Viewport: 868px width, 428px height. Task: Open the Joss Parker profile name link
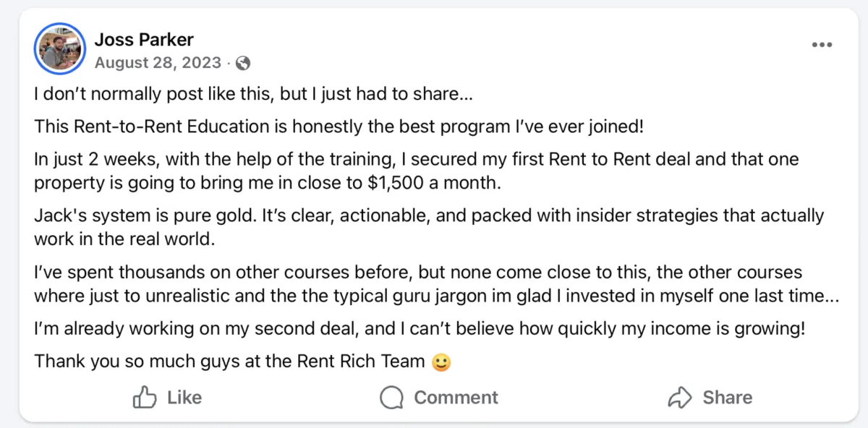(x=144, y=39)
